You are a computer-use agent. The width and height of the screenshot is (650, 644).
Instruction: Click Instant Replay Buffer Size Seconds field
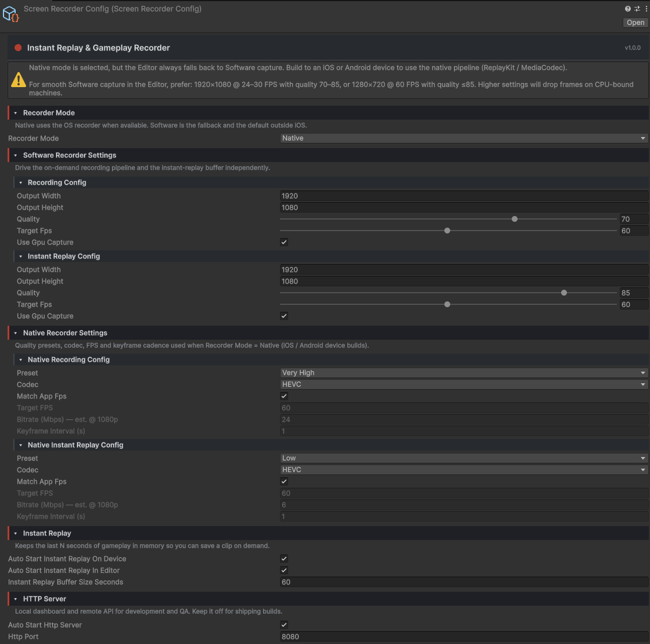coord(464,582)
